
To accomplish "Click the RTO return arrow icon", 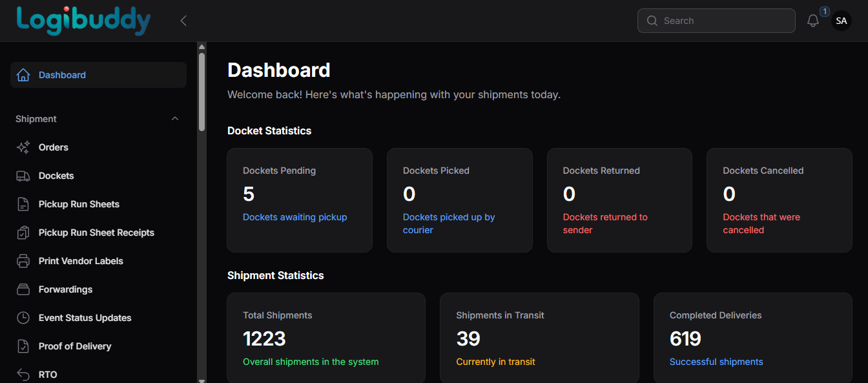I will [23, 374].
